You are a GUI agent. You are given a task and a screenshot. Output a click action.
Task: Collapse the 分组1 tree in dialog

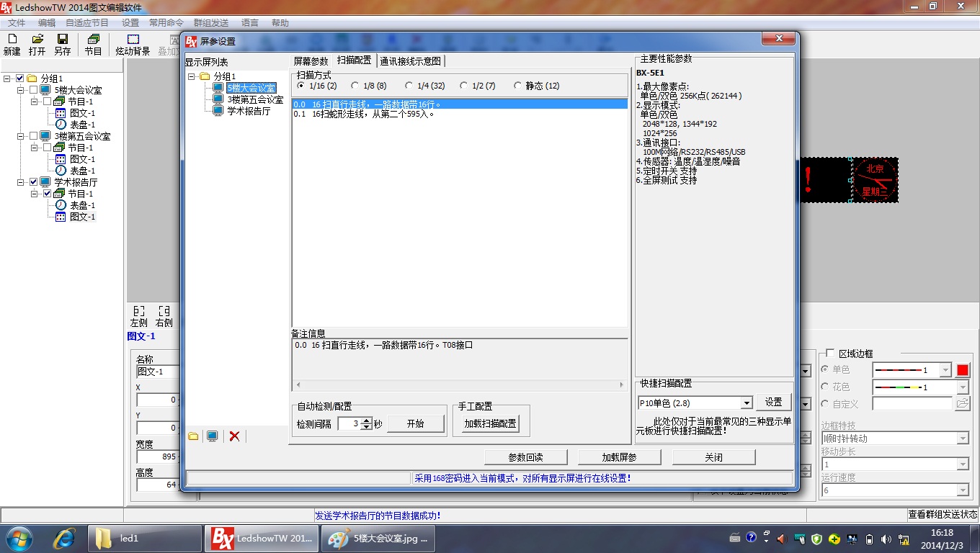point(192,76)
